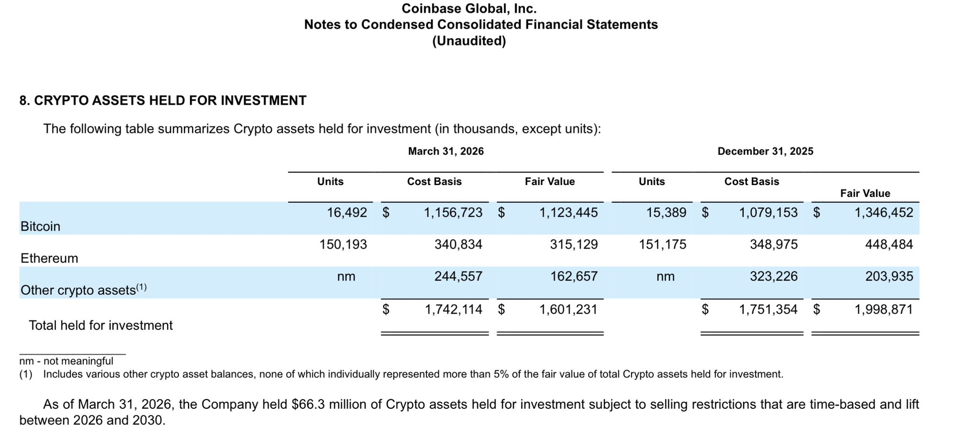Click Bitcoin units value 16,492
This screenshot has height=437, width=980.
pyautogui.click(x=347, y=213)
